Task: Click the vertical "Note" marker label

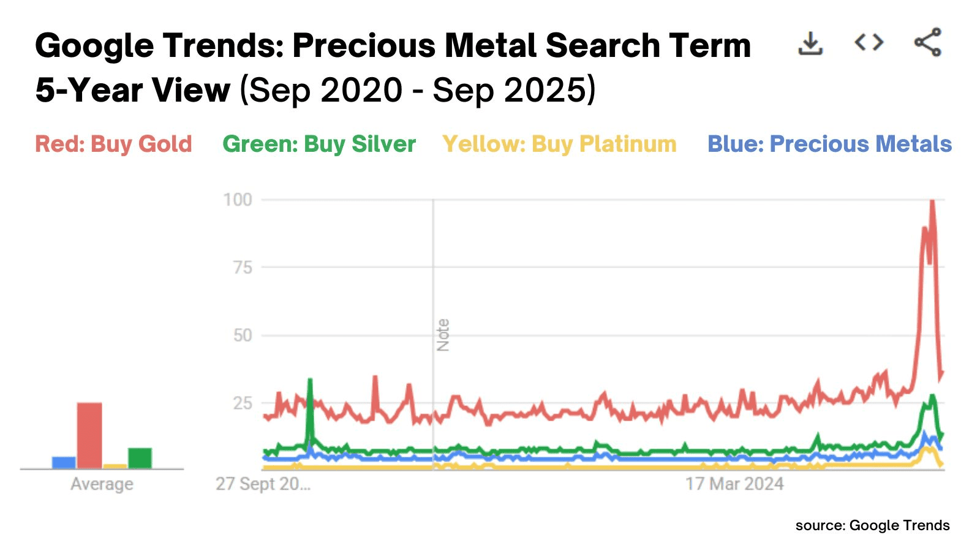Action: (x=443, y=335)
